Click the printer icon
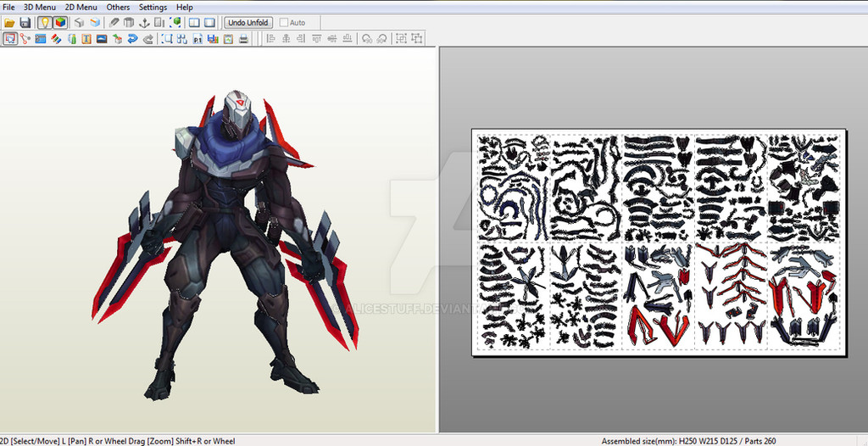Viewport: 868px width, 446px height. point(243,39)
